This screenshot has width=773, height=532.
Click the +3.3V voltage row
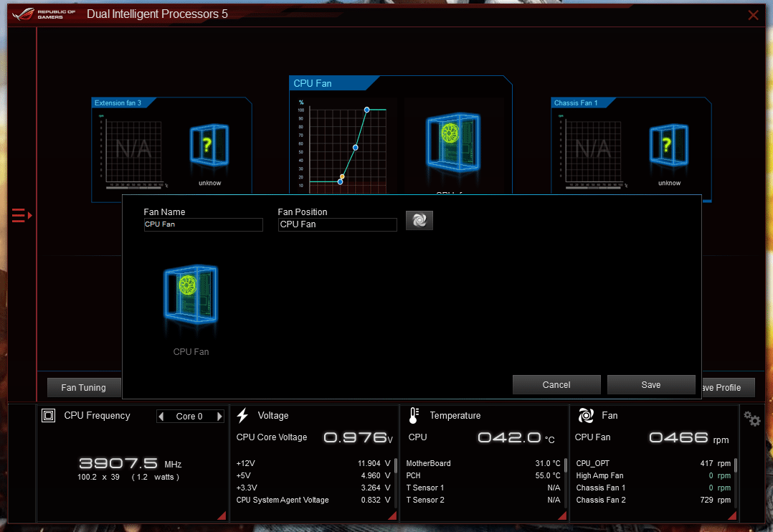point(313,488)
